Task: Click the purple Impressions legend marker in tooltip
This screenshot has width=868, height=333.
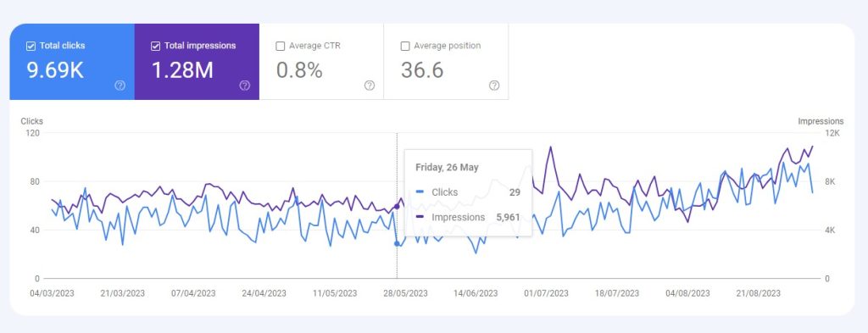Action: coord(420,218)
